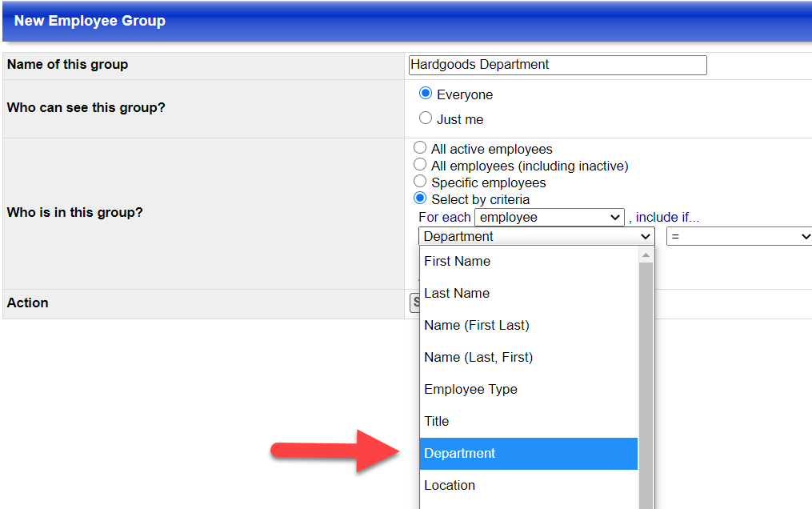Screen dimensions: 812x509
Task: Select "Title" from the criteria dropdown list
Action: click(x=436, y=421)
